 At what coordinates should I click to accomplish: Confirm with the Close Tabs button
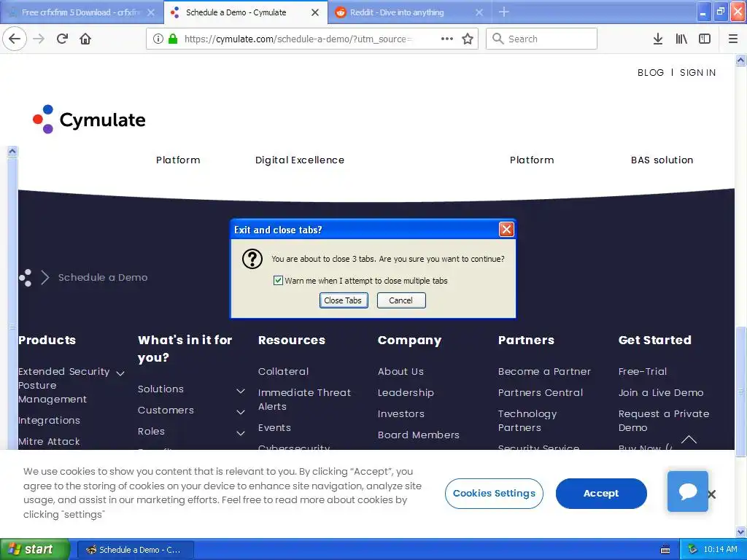[343, 300]
